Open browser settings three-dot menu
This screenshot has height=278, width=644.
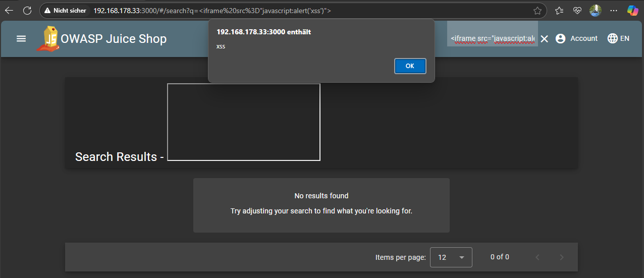coord(614,10)
